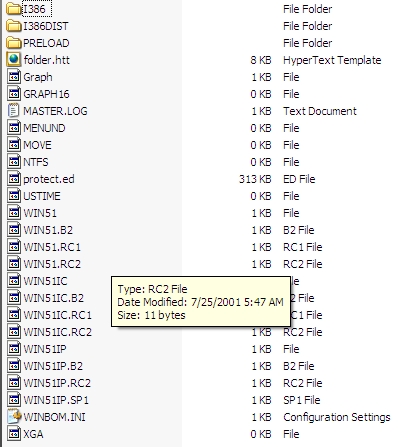Click the XGA file name

(x=33, y=434)
